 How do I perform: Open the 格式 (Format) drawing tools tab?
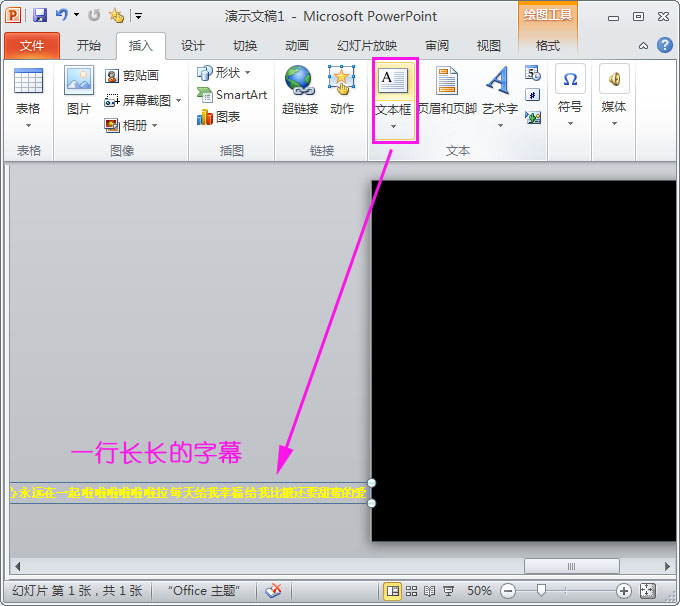548,46
